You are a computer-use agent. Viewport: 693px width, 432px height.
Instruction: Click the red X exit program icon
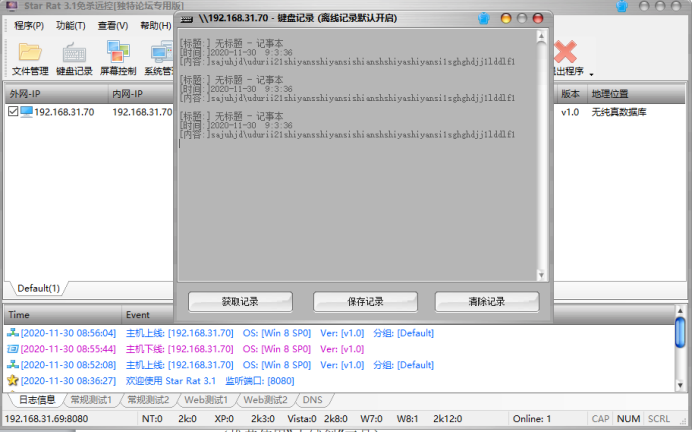click(565, 52)
